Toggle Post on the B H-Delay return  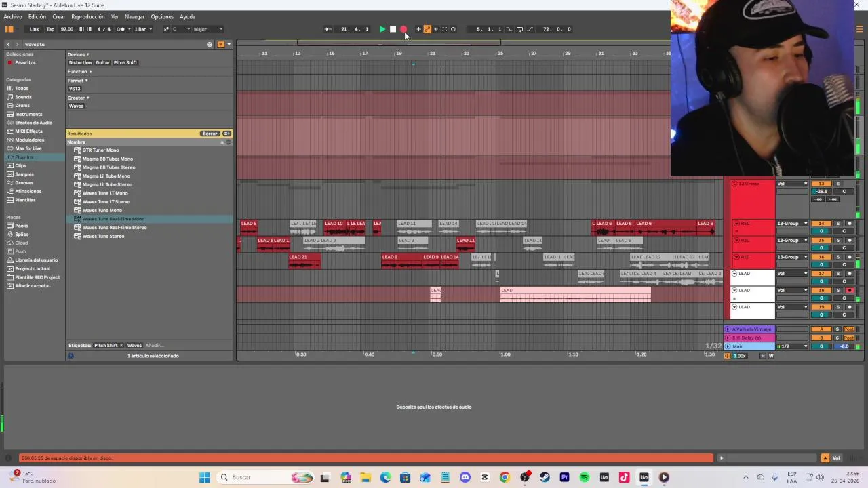point(848,338)
